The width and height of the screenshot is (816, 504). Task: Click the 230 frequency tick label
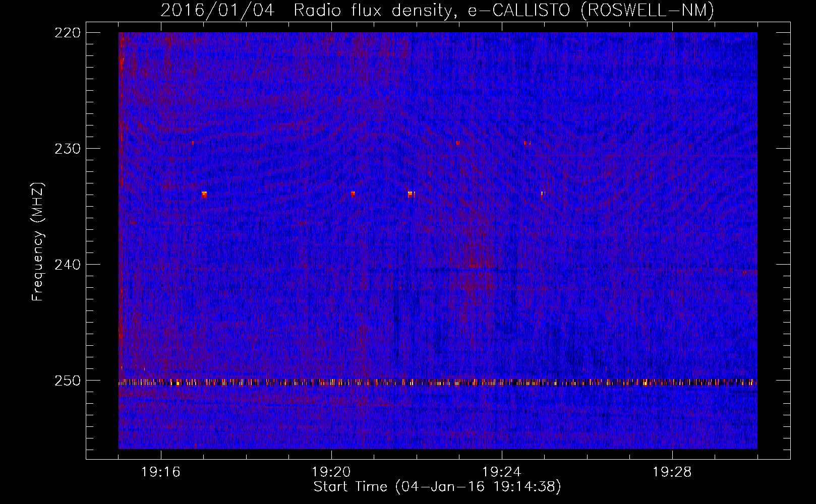tap(67, 149)
